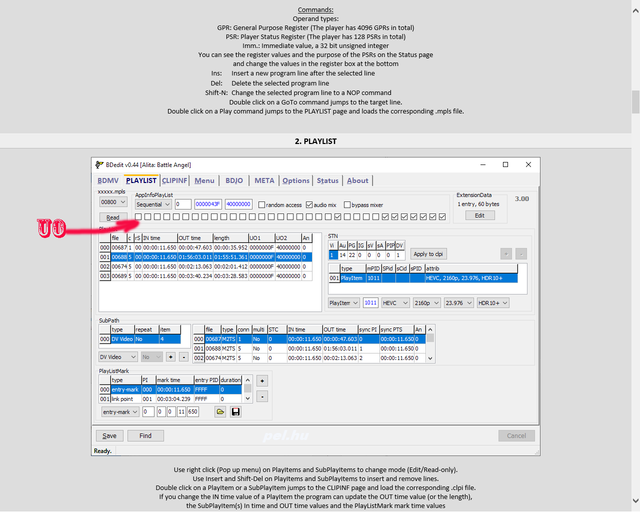Viewport: 640px width, 512px height.
Task: Select PlayItem row 00689
Action: coord(205,276)
